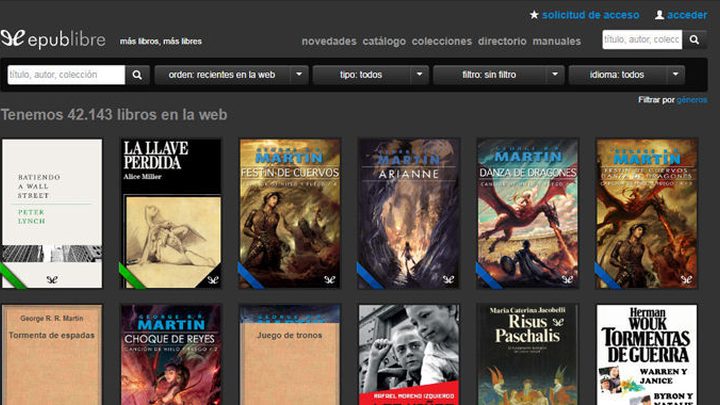Expand the orden dropdown arrow
720x405 pixels.
point(299,75)
